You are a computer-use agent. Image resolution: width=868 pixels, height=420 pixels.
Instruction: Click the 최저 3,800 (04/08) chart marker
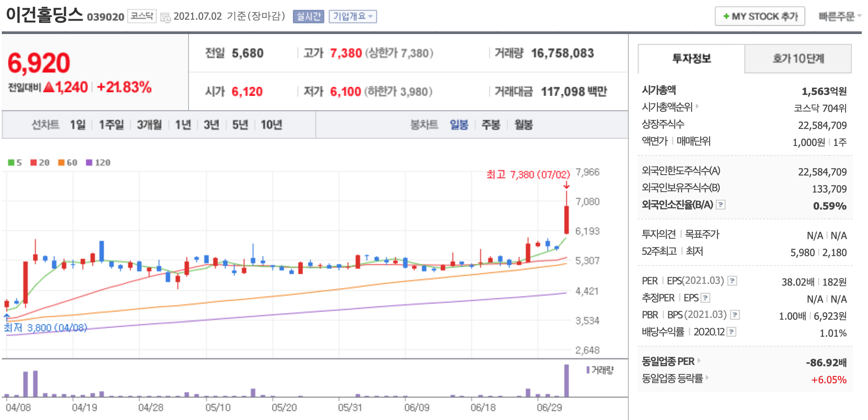tap(46, 328)
